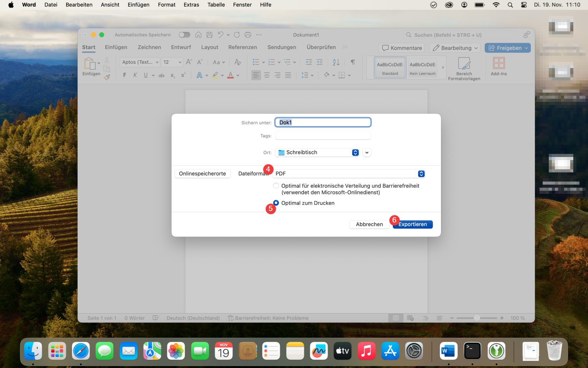Image resolution: width=588 pixels, height=368 pixels.
Task: Switch to the Zeichnen ribbon tab
Action: [x=149, y=47]
